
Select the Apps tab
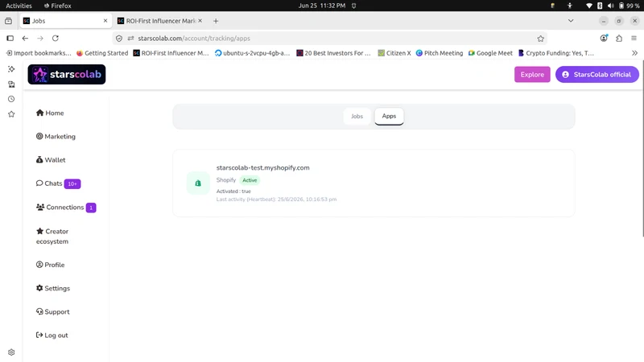pyautogui.click(x=389, y=116)
